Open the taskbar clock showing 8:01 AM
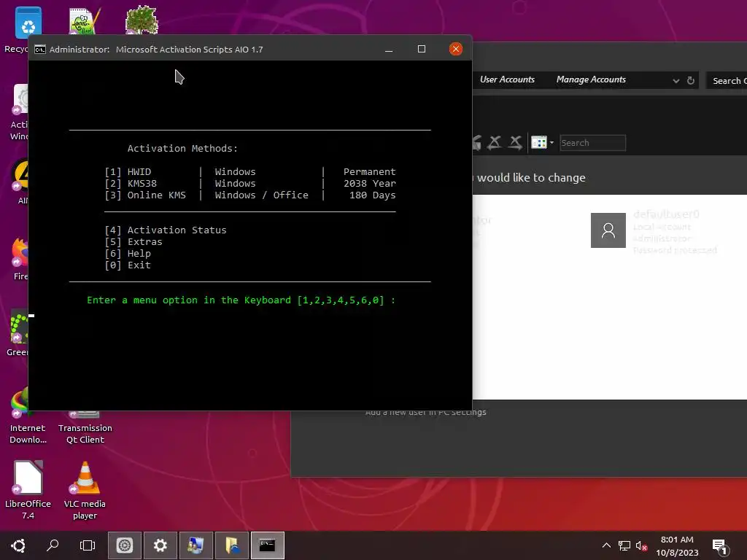Viewport: 747px width, 560px height. (677, 545)
